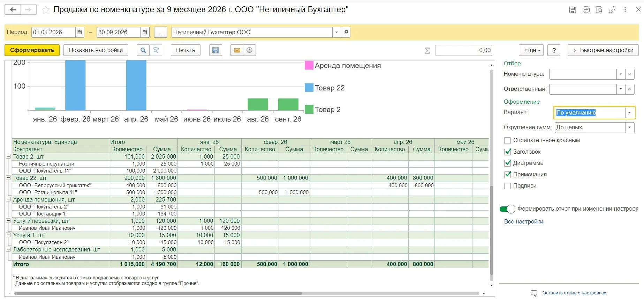Open Ответственный filter dropdown
Viewport: 644px width, 300px height.
pos(621,89)
